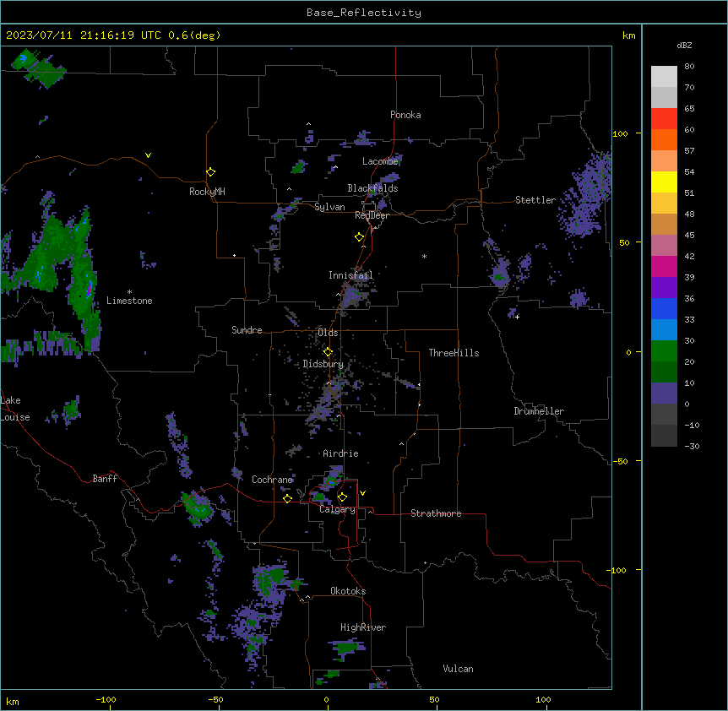Click the Airdrie label

click(x=340, y=453)
